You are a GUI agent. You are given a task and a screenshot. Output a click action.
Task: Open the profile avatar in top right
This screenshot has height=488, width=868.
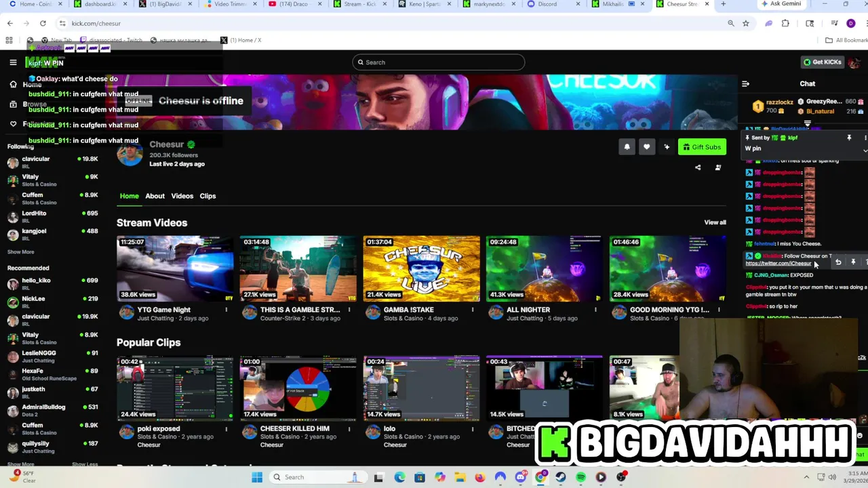tap(854, 62)
